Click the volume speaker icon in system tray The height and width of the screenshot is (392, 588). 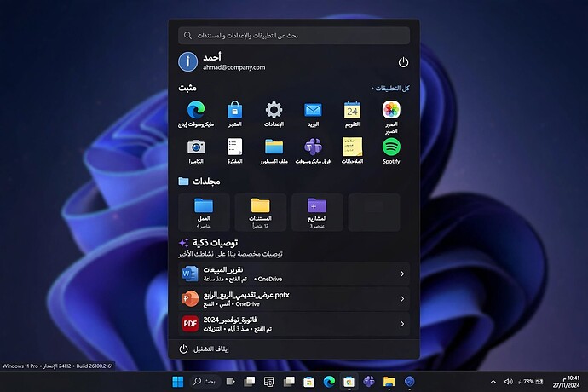[508, 382]
